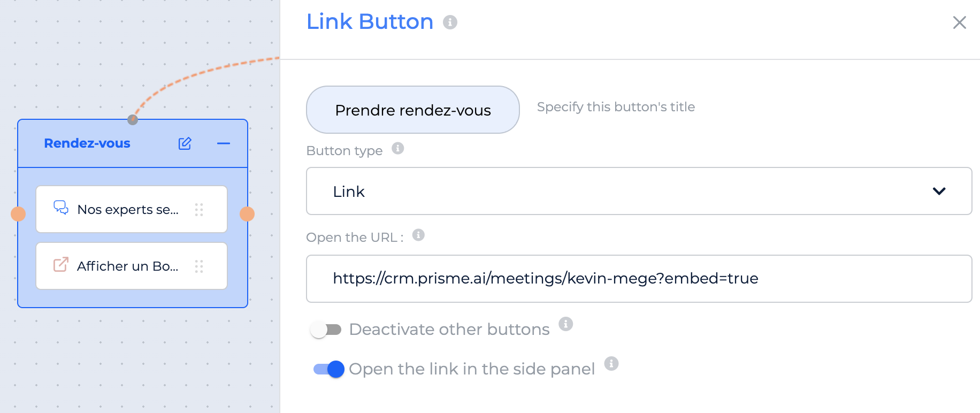Click drag handle of Afficher un Bo item
Image resolution: width=980 pixels, height=413 pixels.
pyautogui.click(x=199, y=266)
